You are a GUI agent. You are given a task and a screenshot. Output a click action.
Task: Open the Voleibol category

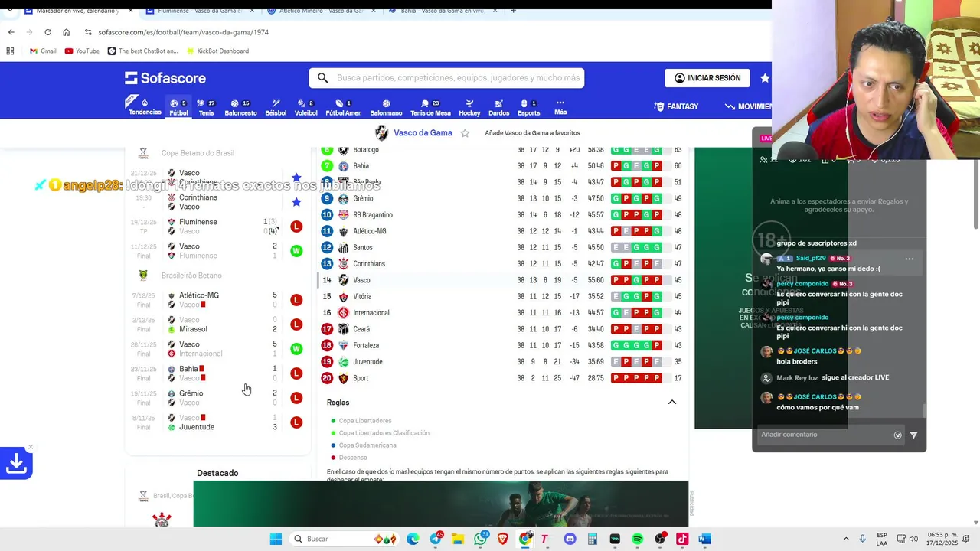pos(305,107)
